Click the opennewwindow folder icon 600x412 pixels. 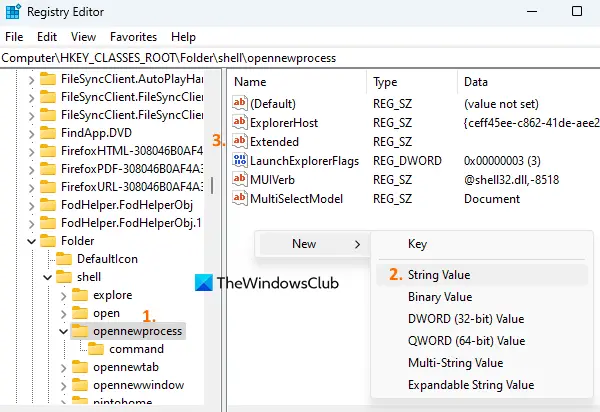point(80,385)
